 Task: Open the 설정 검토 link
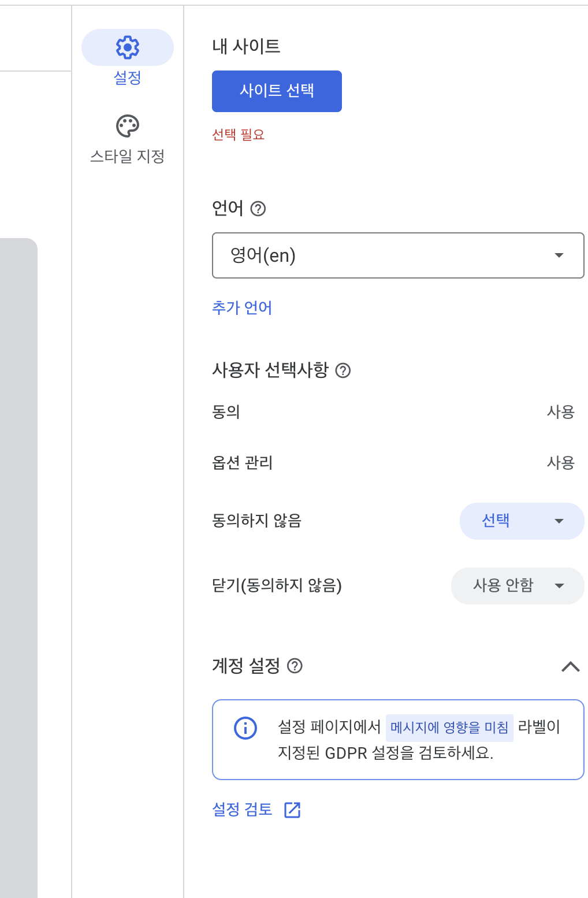(x=242, y=810)
